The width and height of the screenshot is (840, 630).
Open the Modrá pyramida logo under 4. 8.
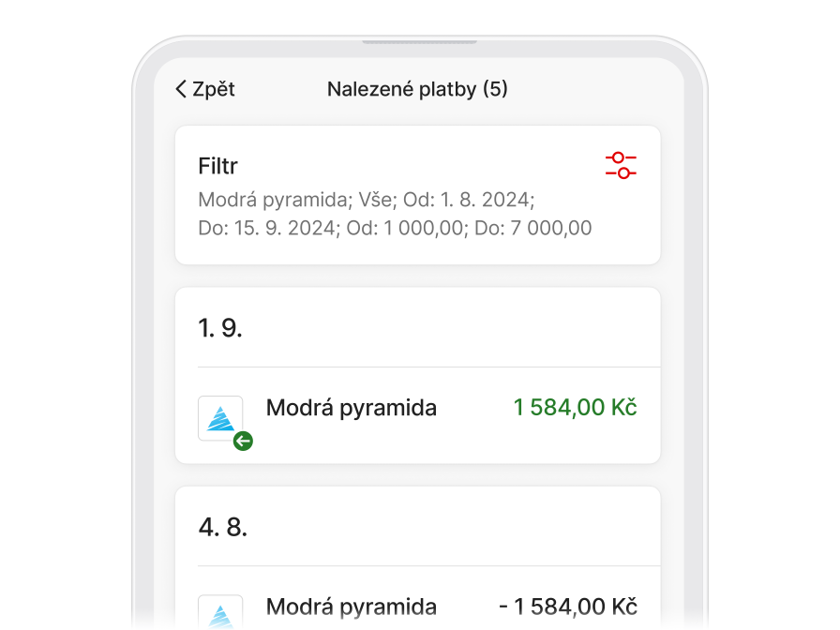point(220,612)
